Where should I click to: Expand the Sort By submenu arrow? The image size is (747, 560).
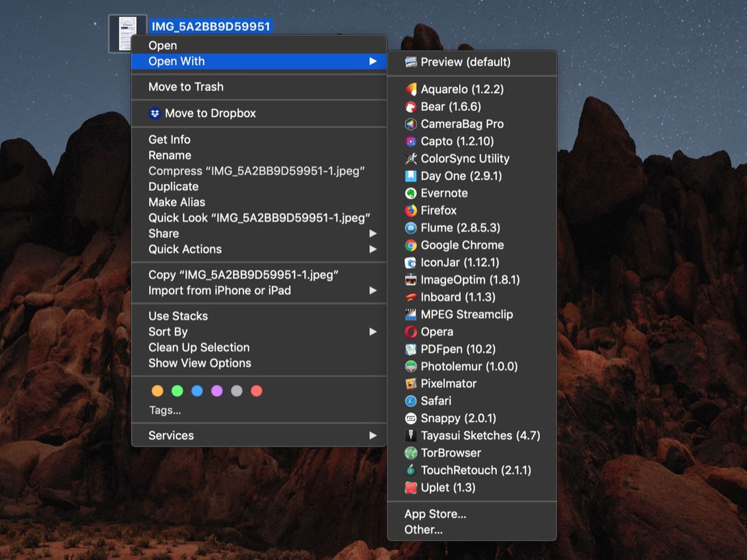(x=373, y=332)
